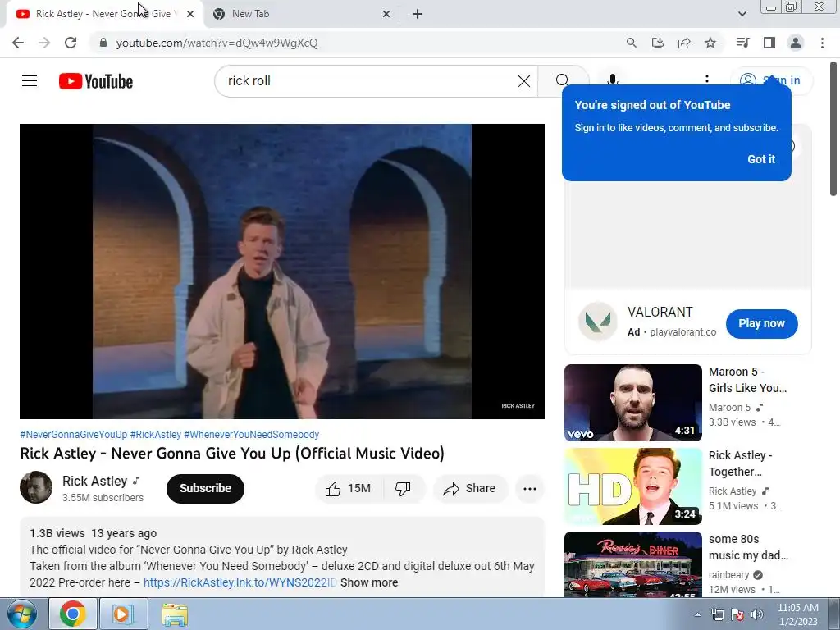Image resolution: width=840 pixels, height=630 pixels.
Task: Open the RickAstley.lnk.to pre-order link
Action: (240, 582)
